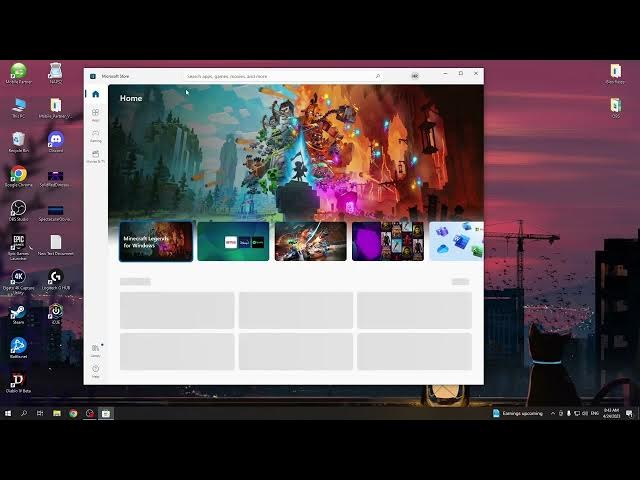
Task: Select the iCUE desktop shortcut
Action: 56,314
